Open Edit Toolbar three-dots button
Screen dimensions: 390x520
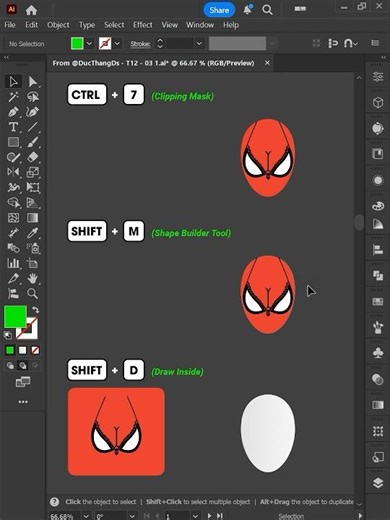click(x=23, y=402)
